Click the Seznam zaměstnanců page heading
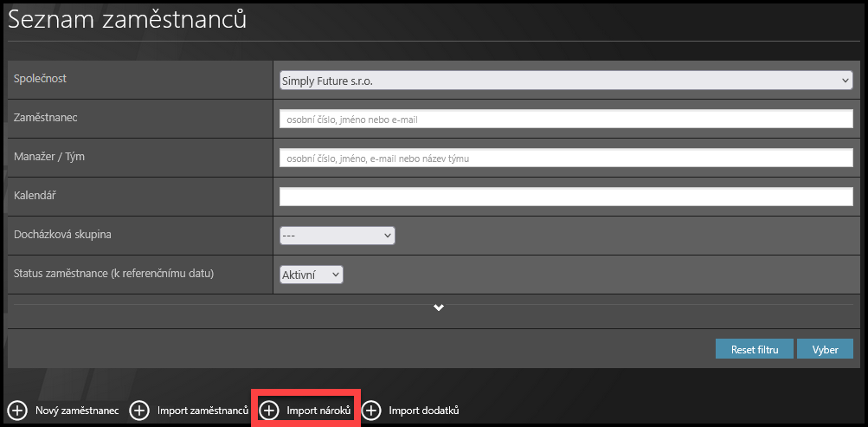 (x=127, y=20)
